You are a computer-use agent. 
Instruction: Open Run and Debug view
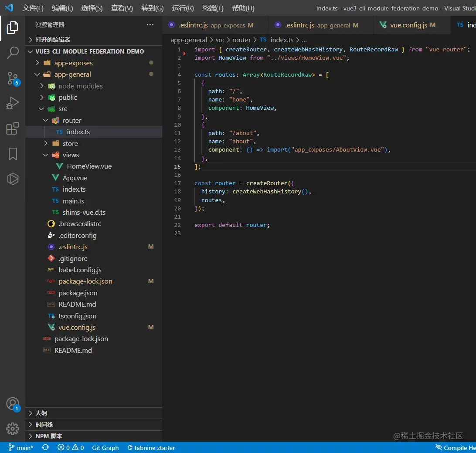[x=13, y=103]
